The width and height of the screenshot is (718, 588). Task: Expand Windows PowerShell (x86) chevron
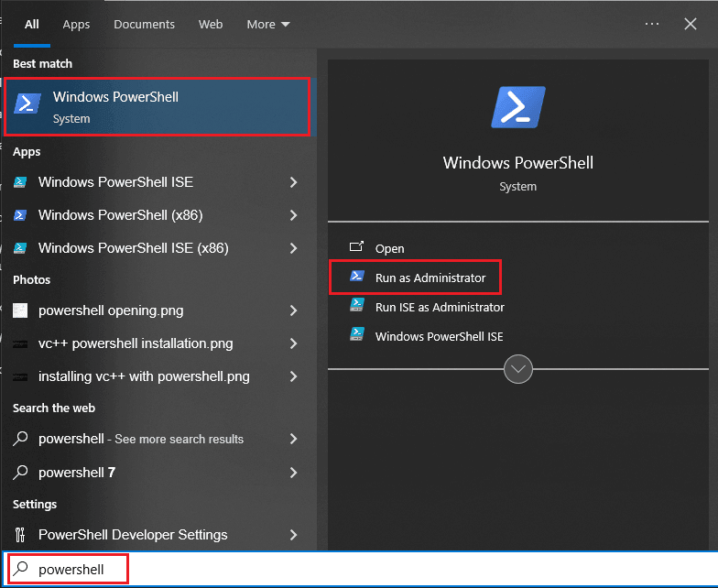[293, 215]
